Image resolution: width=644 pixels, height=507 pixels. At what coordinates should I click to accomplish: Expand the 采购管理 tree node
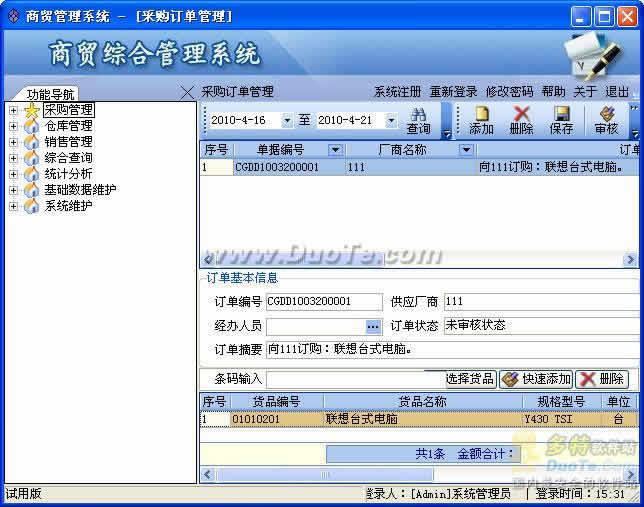coord(13,110)
